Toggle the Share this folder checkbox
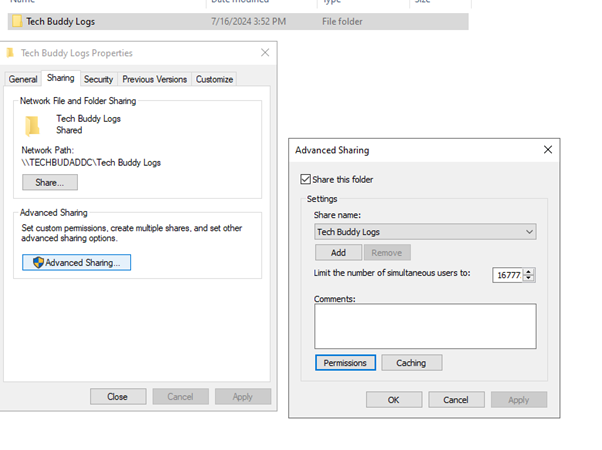This screenshot has height=450, width=602. (x=307, y=180)
